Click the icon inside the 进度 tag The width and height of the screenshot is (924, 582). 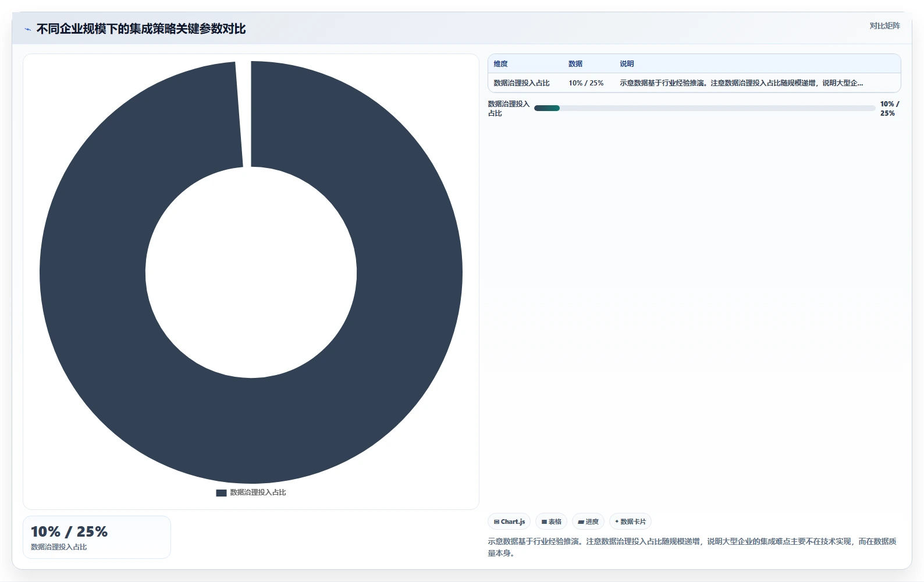(581, 522)
